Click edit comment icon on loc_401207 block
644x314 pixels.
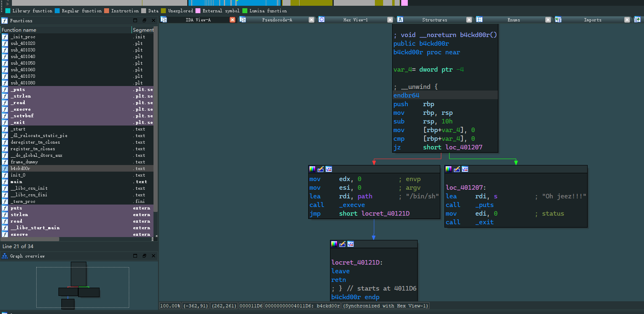pos(457,169)
